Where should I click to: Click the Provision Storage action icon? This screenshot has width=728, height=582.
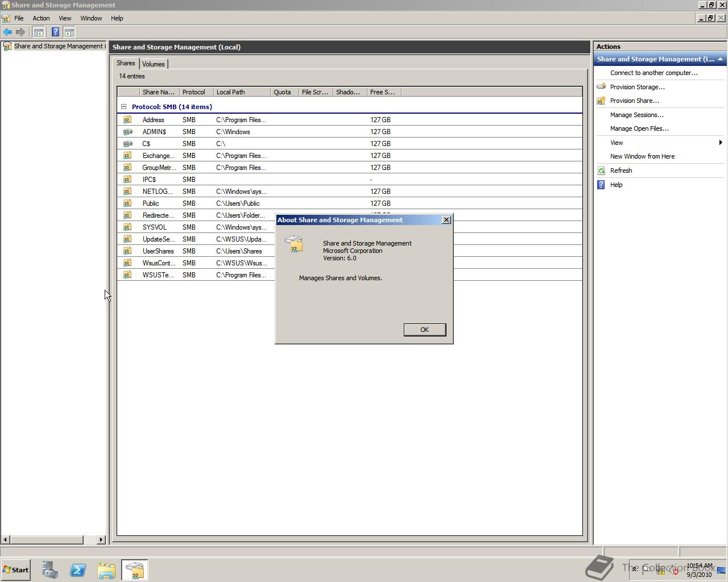(601, 87)
